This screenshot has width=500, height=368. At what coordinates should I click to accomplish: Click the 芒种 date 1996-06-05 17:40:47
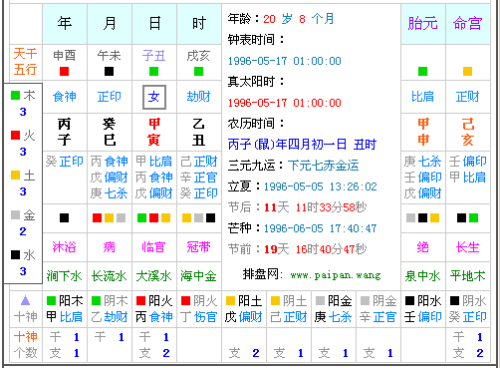click(320, 228)
